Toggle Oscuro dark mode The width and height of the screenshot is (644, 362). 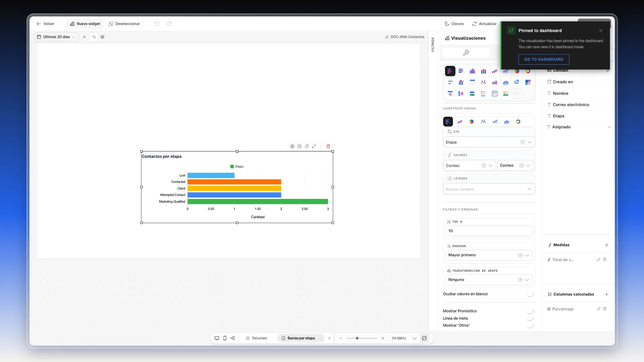coord(454,24)
